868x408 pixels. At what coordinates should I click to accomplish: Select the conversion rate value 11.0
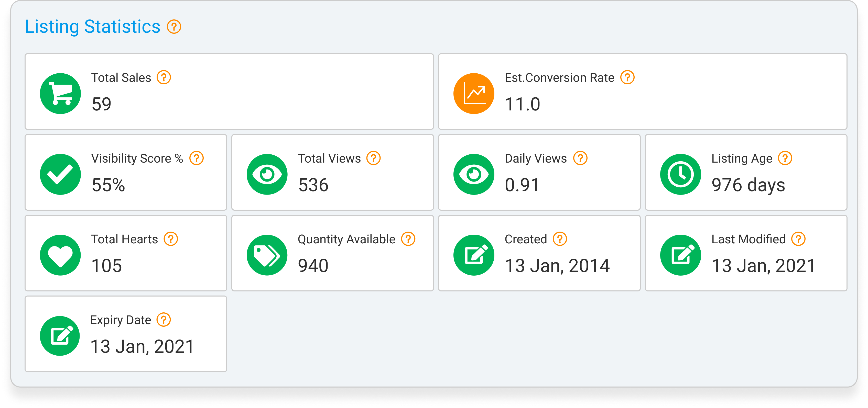(x=523, y=104)
